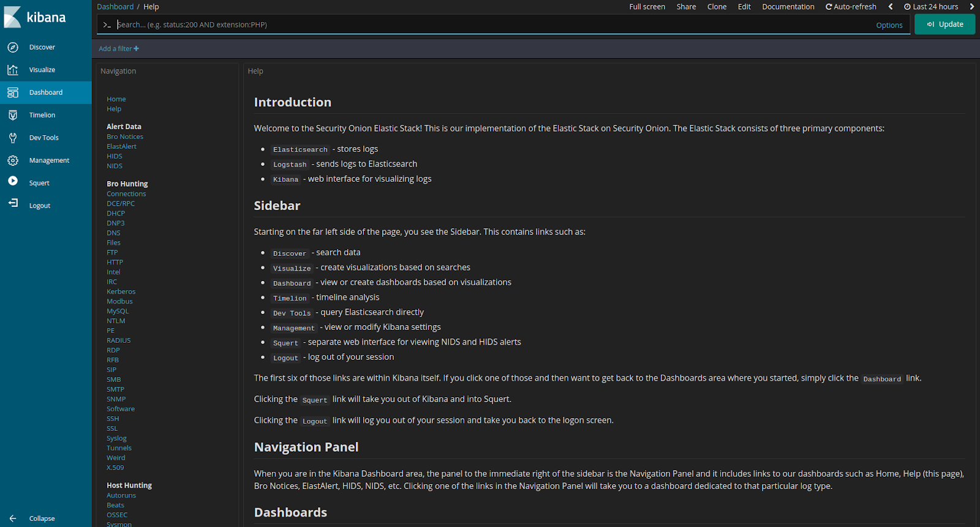Open Intel dashboard link

113,272
